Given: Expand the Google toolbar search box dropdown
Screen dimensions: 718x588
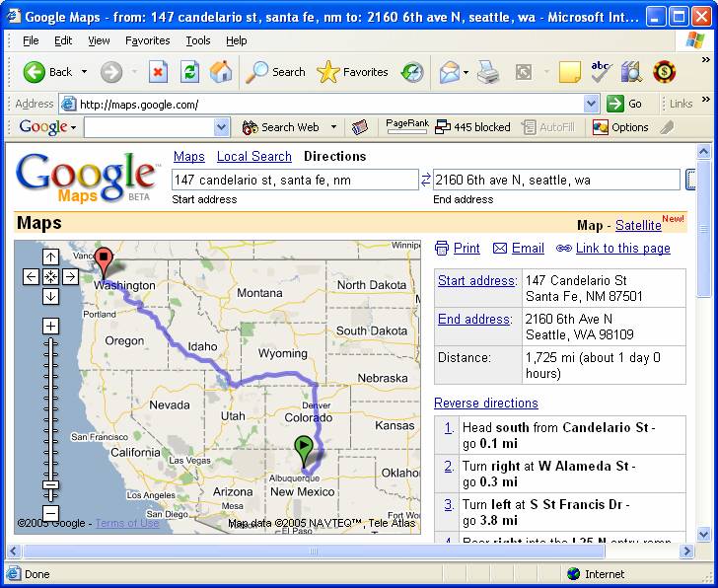Looking at the screenshot, I should click(x=221, y=127).
